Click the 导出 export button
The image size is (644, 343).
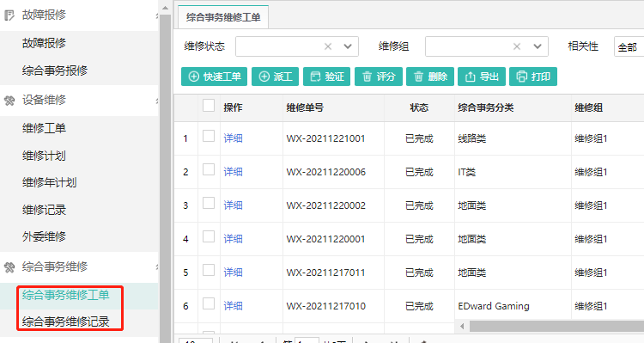click(482, 77)
